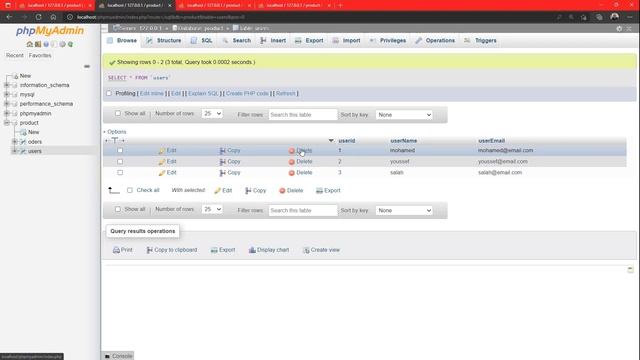Viewport: 640px width, 360px height.
Task: Expand oders table node
Action: point(15,142)
